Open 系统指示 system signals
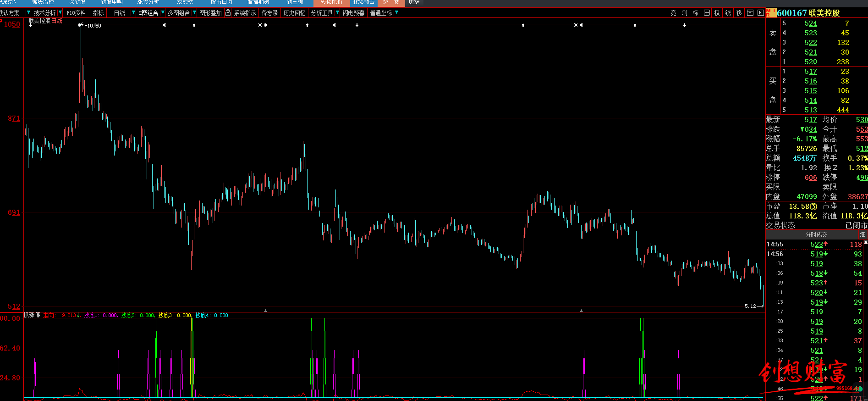This screenshot has height=401, width=868. point(245,13)
